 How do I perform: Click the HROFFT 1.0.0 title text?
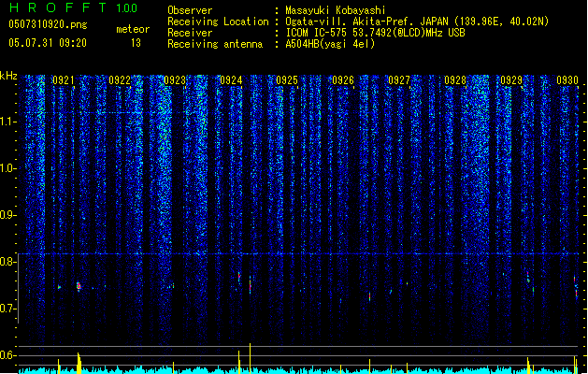74,7
